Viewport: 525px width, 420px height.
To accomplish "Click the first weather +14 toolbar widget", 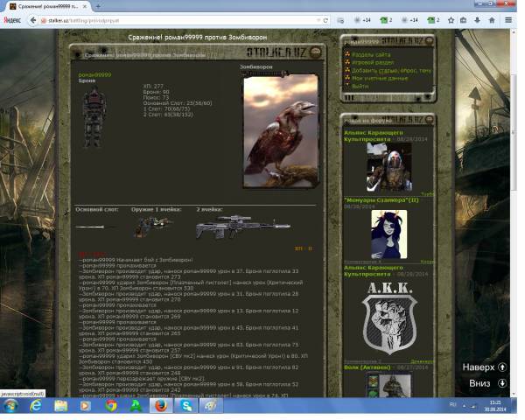I will (x=362, y=20).
